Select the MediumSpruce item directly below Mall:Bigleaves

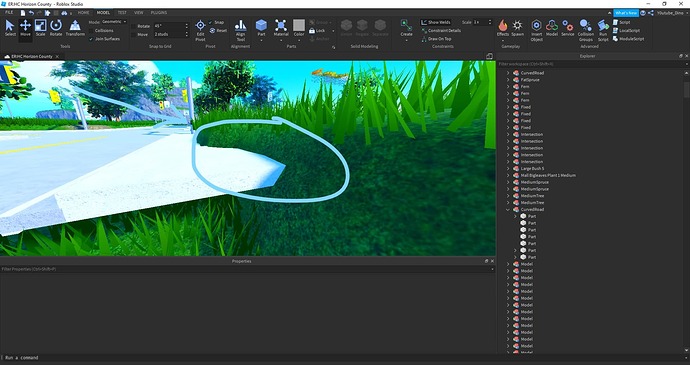534,182
